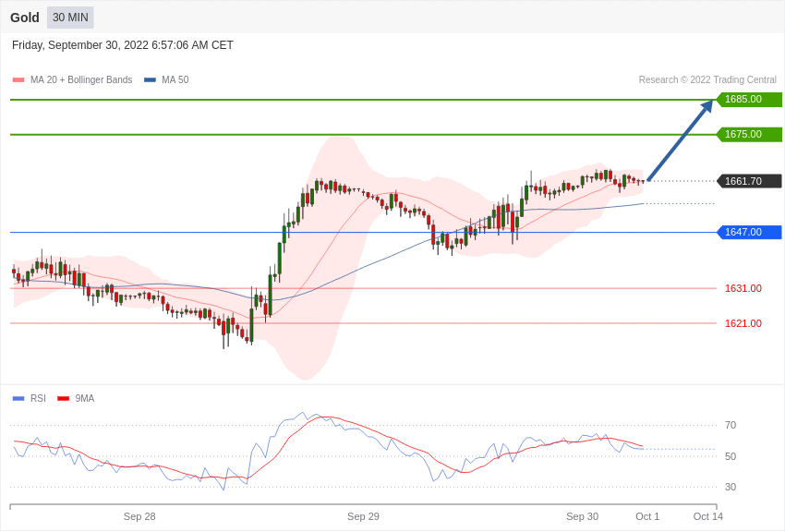The width and height of the screenshot is (785, 532).
Task: Click the blue 1647.00 pivot price tag
Action: [750, 232]
